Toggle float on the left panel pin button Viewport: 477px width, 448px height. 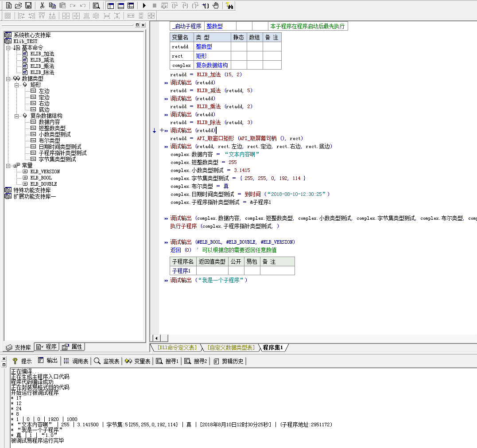137,25
